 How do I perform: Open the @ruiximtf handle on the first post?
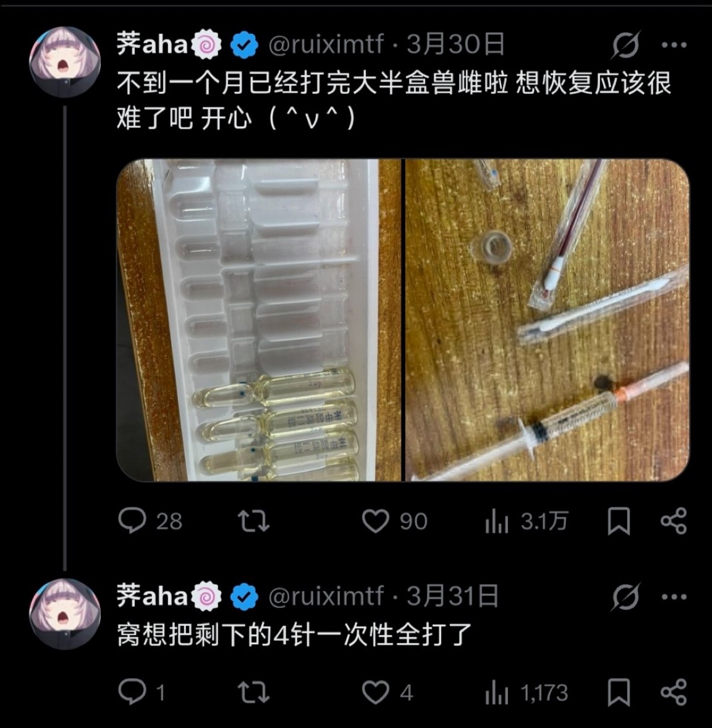326,44
